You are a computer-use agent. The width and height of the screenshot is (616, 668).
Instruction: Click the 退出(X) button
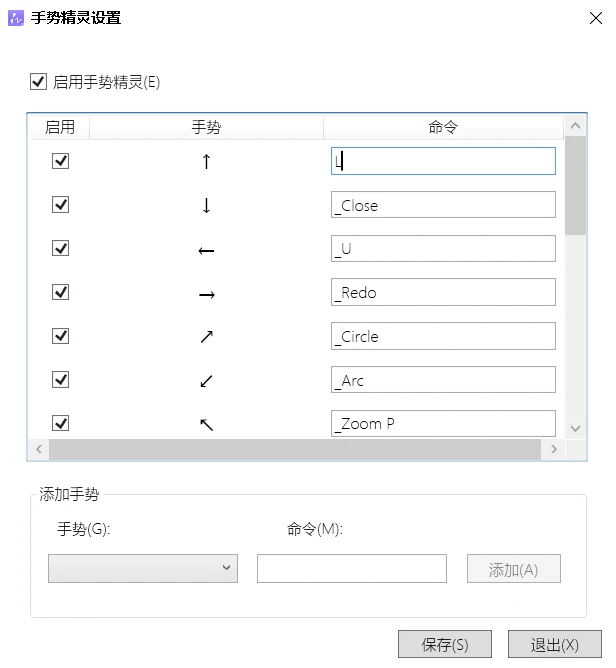[x=555, y=644]
